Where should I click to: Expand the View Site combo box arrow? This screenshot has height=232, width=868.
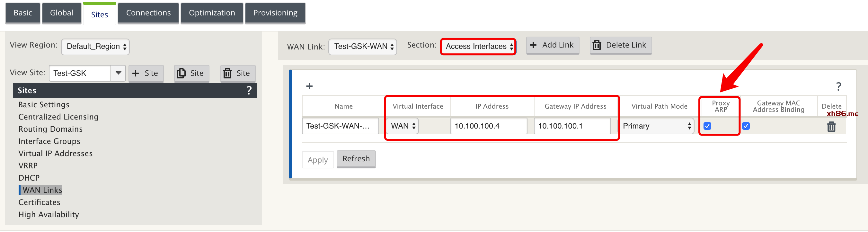[118, 73]
